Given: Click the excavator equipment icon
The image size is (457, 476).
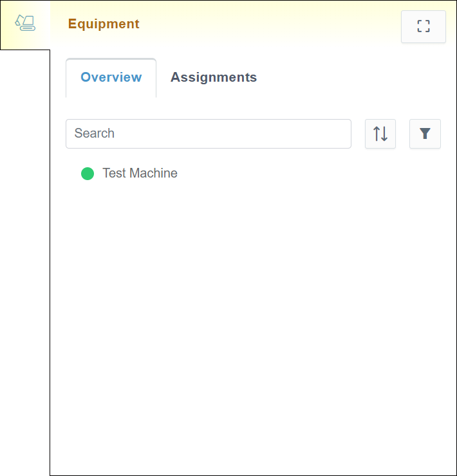Looking at the screenshot, I should 25,24.
